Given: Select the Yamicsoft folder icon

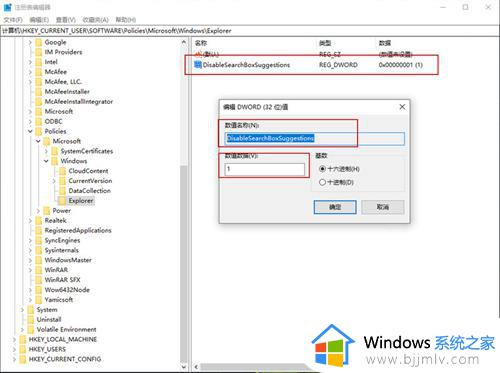Looking at the screenshot, I should click(39, 300).
